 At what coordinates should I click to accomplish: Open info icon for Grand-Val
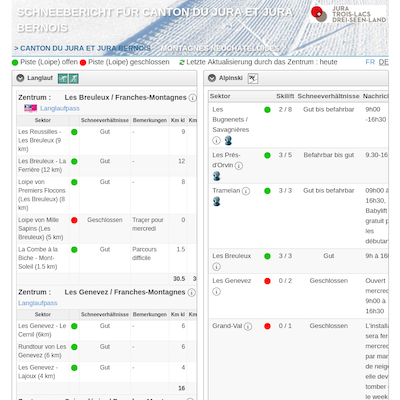(248, 327)
